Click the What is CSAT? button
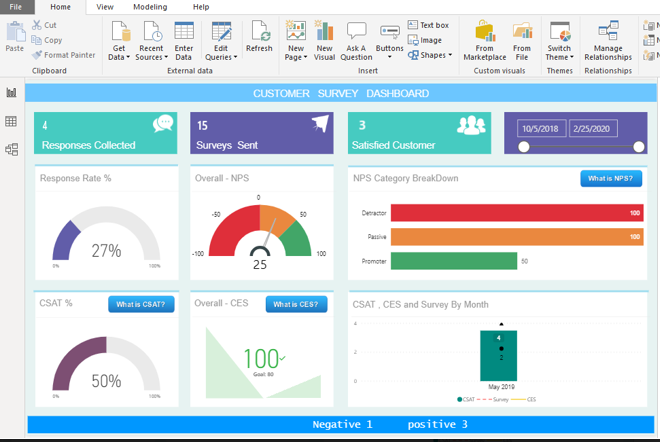The image size is (660, 442). point(141,304)
